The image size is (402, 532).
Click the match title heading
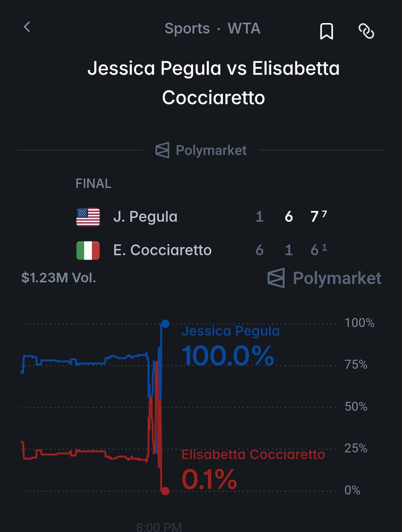pos(213,83)
